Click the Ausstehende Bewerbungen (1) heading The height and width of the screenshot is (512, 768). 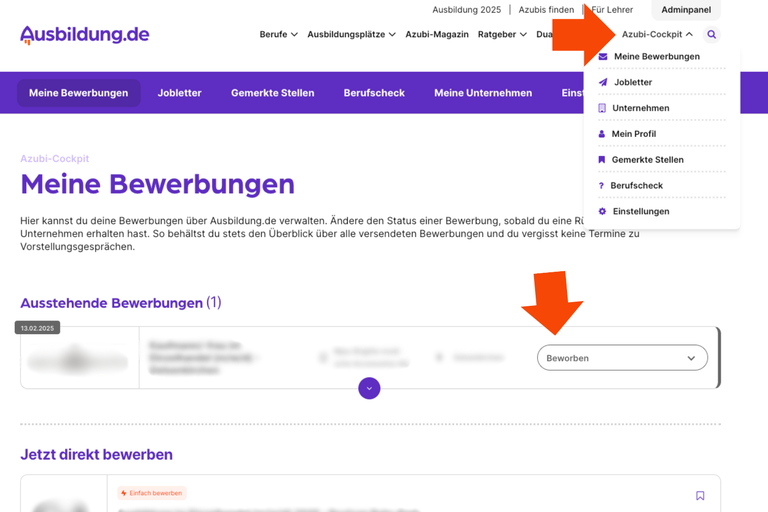pos(120,303)
